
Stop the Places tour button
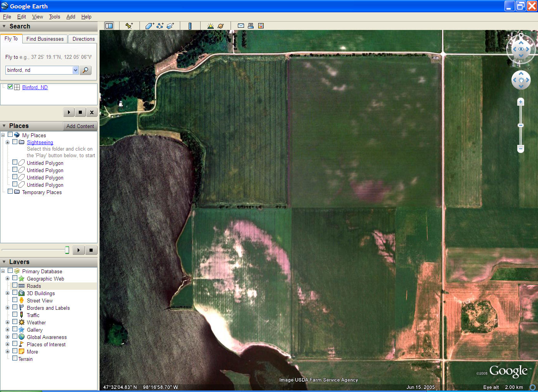[x=91, y=250]
